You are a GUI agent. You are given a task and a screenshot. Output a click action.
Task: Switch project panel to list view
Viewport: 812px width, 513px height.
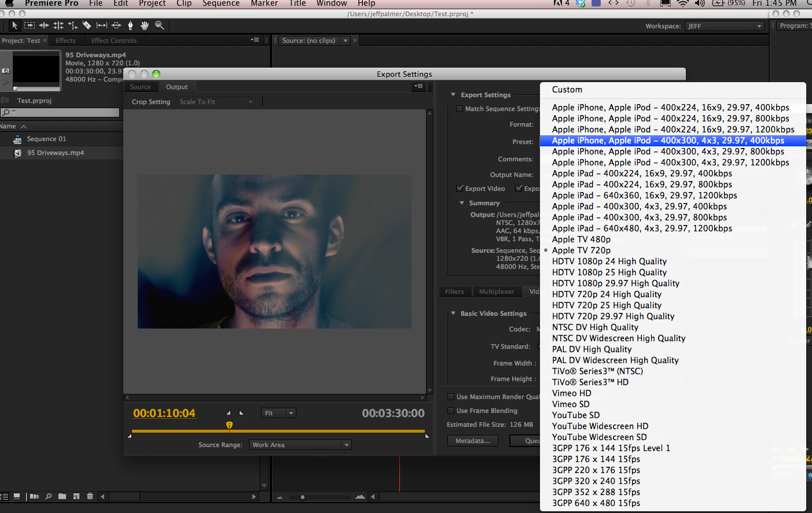point(5,496)
